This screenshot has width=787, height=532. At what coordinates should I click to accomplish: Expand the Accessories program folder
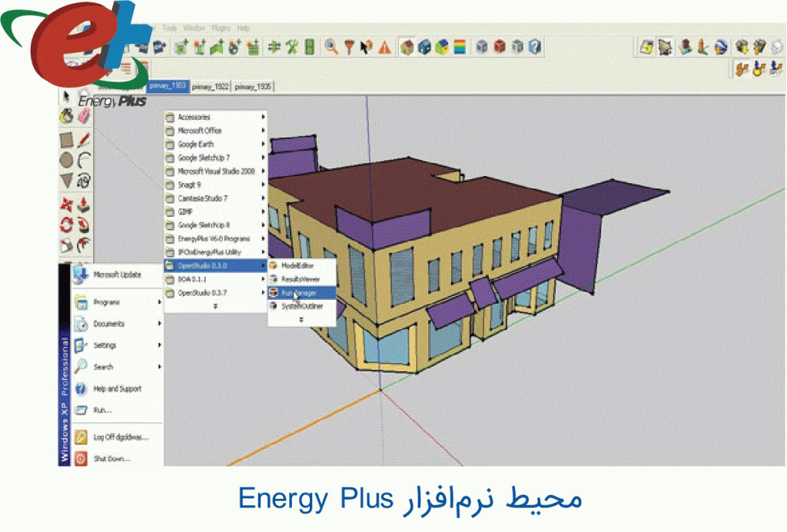coord(215,117)
